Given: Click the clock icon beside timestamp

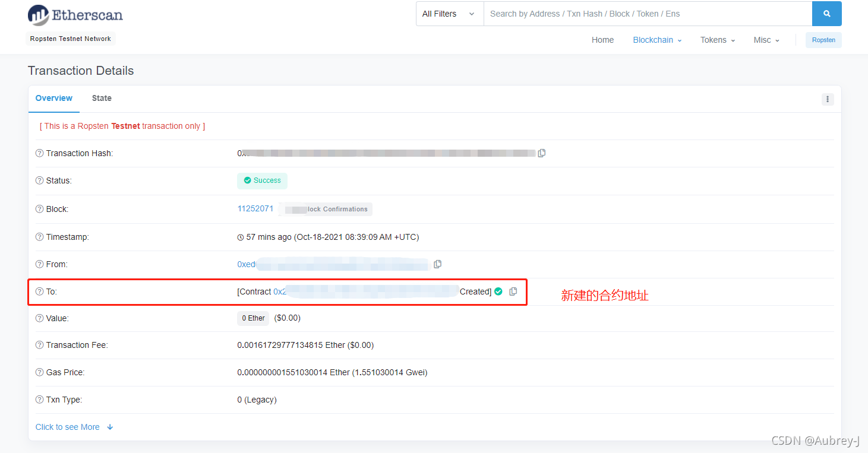Looking at the screenshot, I should [x=241, y=237].
